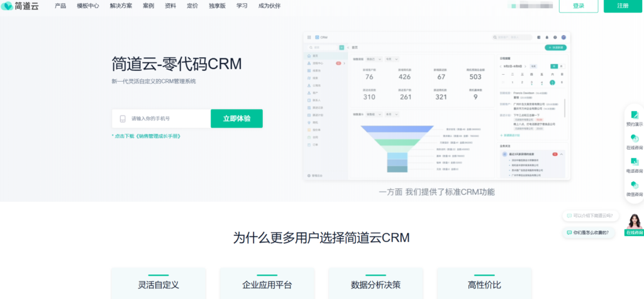Focus the phone number input field

pos(162,119)
